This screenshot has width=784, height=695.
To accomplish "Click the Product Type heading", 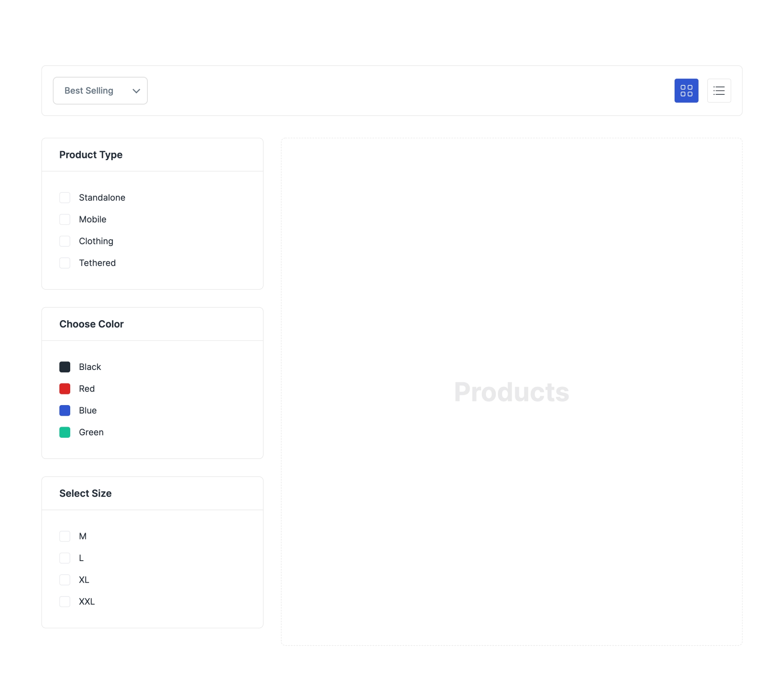I will click(91, 155).
